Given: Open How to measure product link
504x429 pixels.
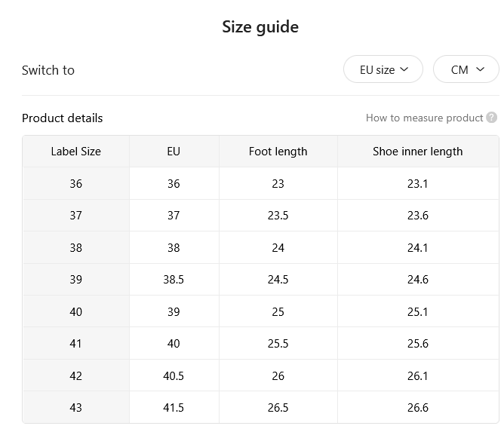Looking at the screenshot, I should (x=424, y=118).
